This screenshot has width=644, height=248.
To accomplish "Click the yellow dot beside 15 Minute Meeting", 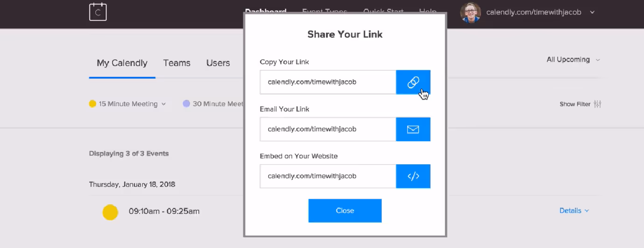I will 92,104.
